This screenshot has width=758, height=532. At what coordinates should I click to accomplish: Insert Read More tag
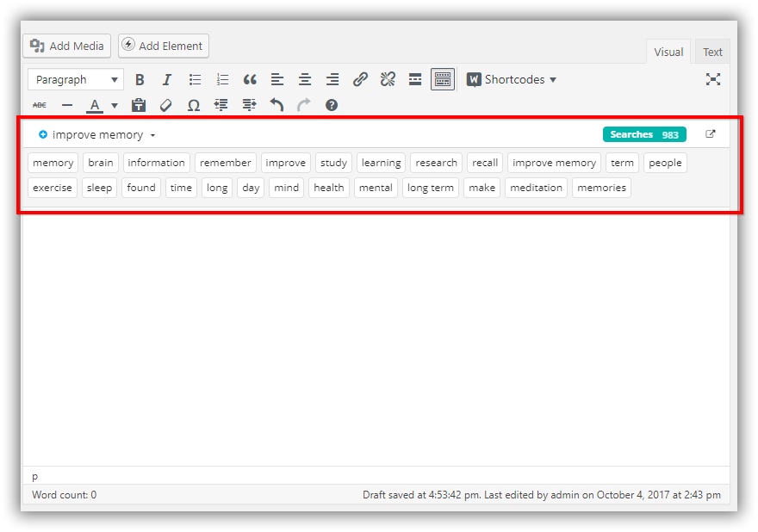pyautogui.click(x=415, y=79)
